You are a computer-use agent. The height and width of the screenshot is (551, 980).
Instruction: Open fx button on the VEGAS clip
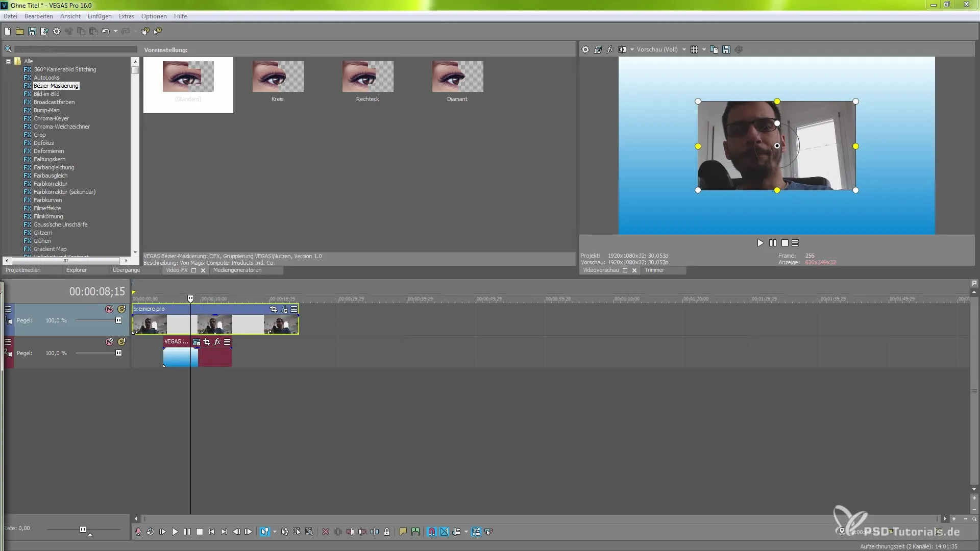point(217,342)
